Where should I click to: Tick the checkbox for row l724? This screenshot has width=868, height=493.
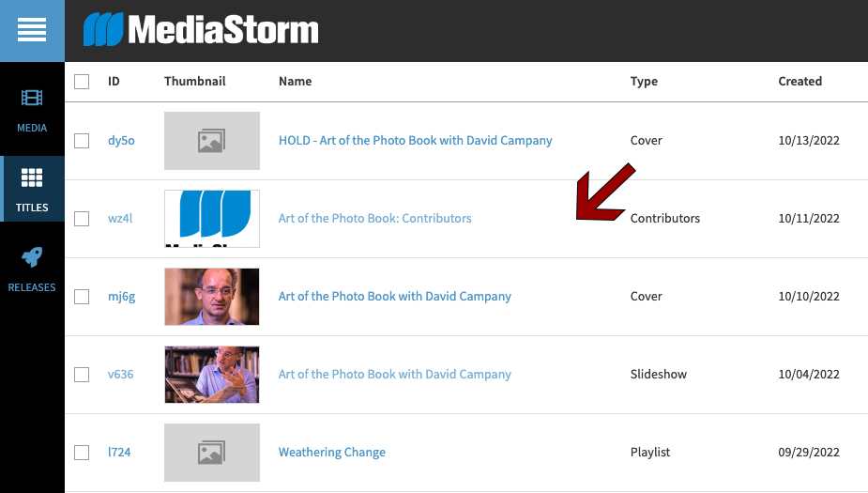pos(82,453)
